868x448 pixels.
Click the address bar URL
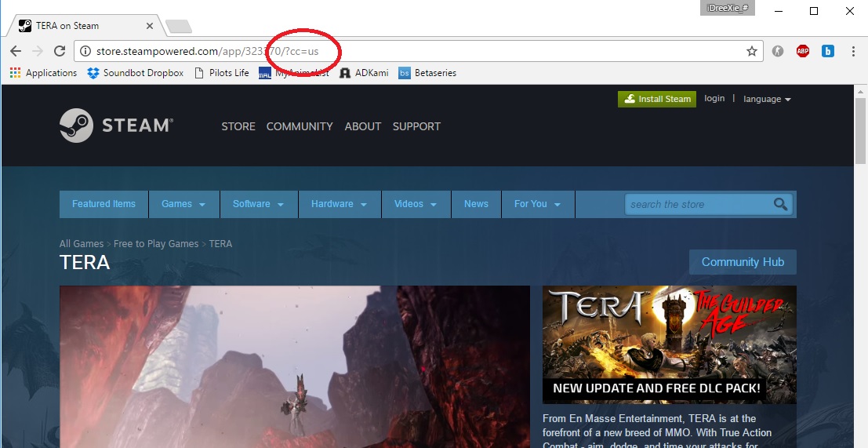coord(207,52)
